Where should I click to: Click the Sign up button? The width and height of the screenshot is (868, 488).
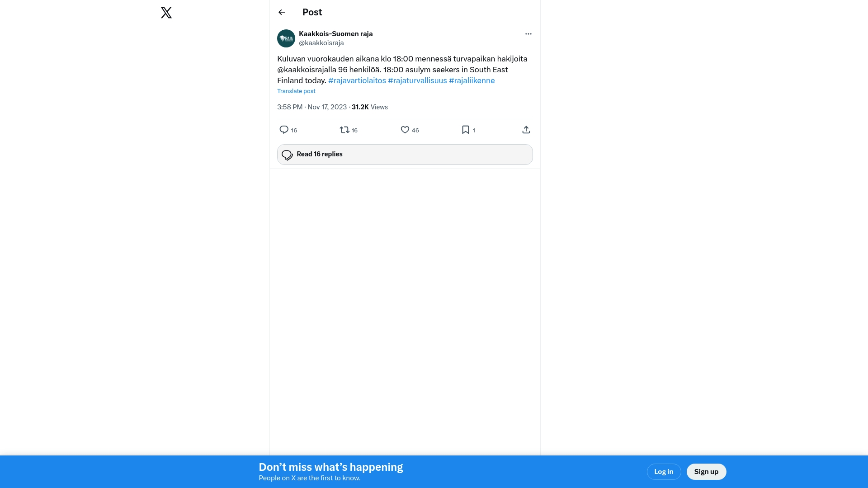706,472
